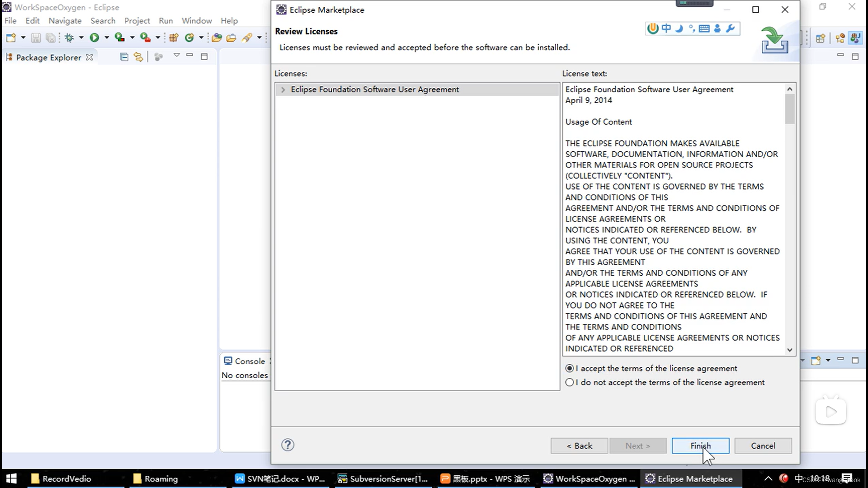Minimize the Package Explorer view
The image size is (868, 488).
click(x=190, y=56)
